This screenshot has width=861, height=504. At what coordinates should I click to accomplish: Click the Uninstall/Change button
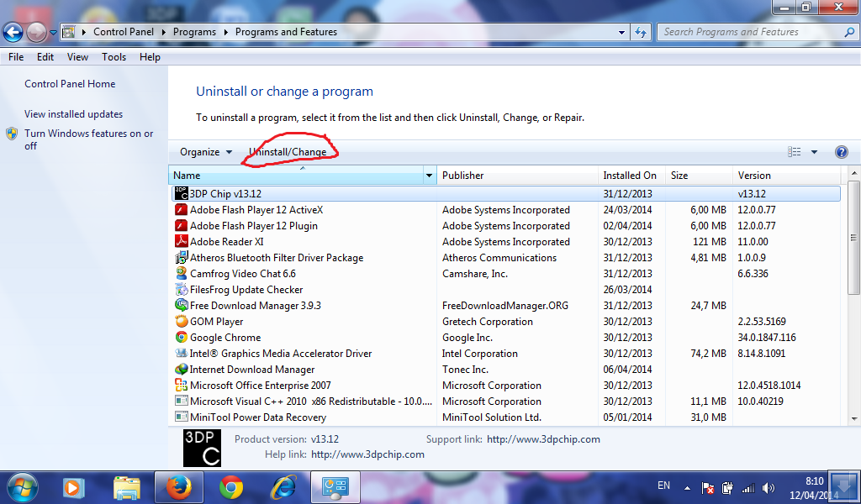[x=288, y=152]
